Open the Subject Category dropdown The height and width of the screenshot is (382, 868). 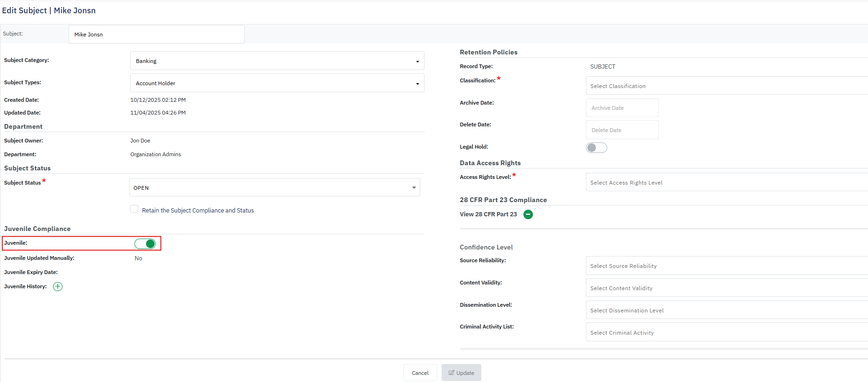coord(277,61)
